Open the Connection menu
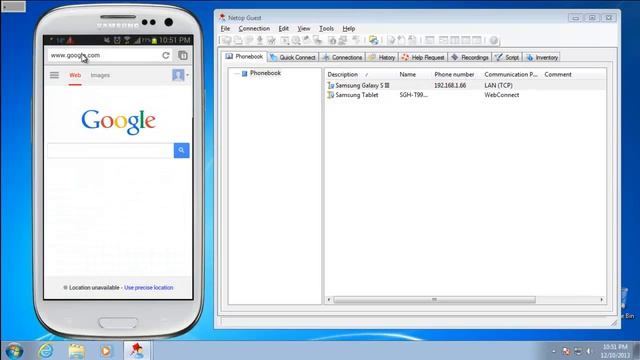 point(254,29)
